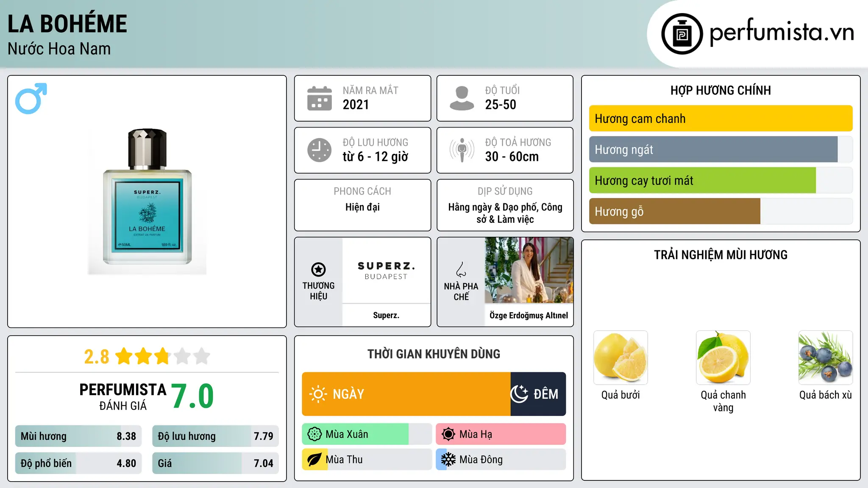Select the Quả bưởi note label
868x488 pixels.
(620, 395)
